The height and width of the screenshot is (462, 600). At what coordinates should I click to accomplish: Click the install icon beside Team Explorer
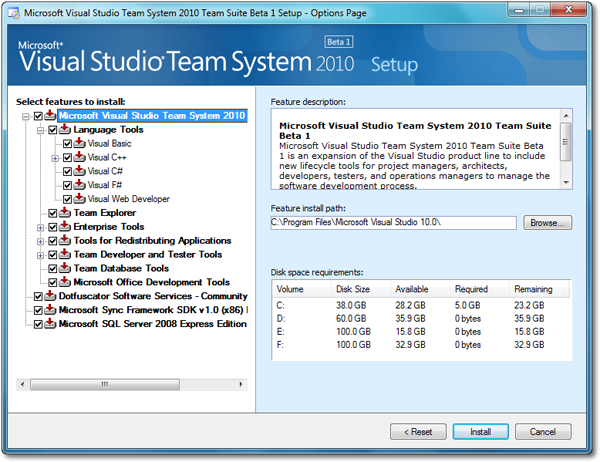[x=65, y=212]
